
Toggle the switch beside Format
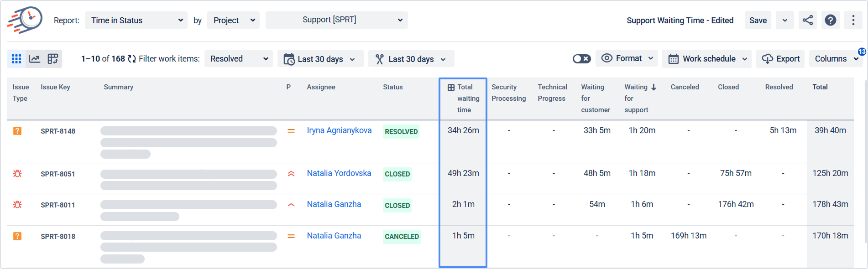[581, 59]
